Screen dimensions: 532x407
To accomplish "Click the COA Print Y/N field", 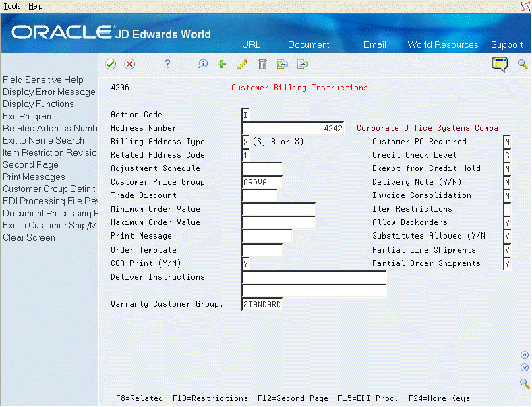I will click(x=245, y=264).
